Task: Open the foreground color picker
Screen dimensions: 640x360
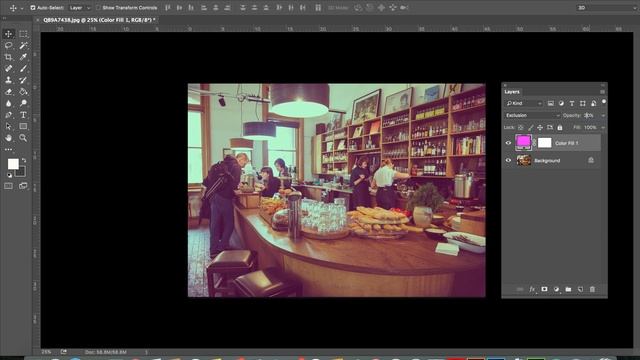Action: tap(13, 164)
